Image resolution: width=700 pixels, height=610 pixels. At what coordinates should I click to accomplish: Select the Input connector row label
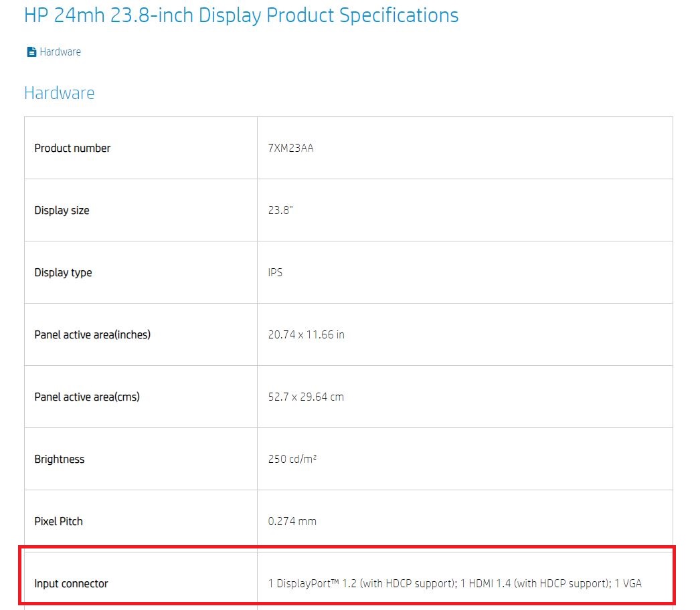[x=71, y=584]
